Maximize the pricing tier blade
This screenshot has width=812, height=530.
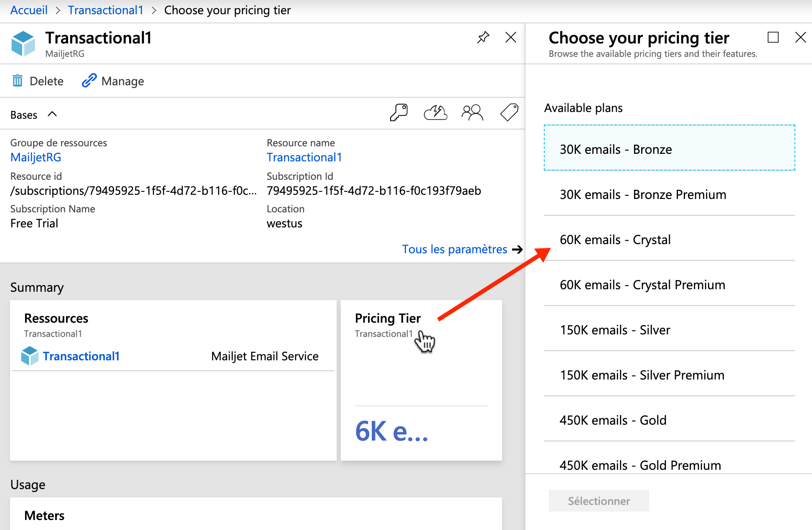pos(773,38)
